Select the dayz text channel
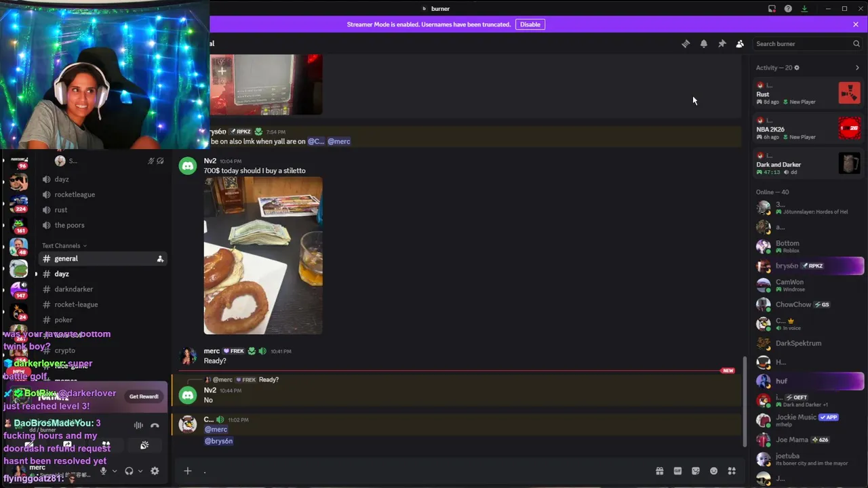This screenshot has height=488, width=868. pos(102,274)
